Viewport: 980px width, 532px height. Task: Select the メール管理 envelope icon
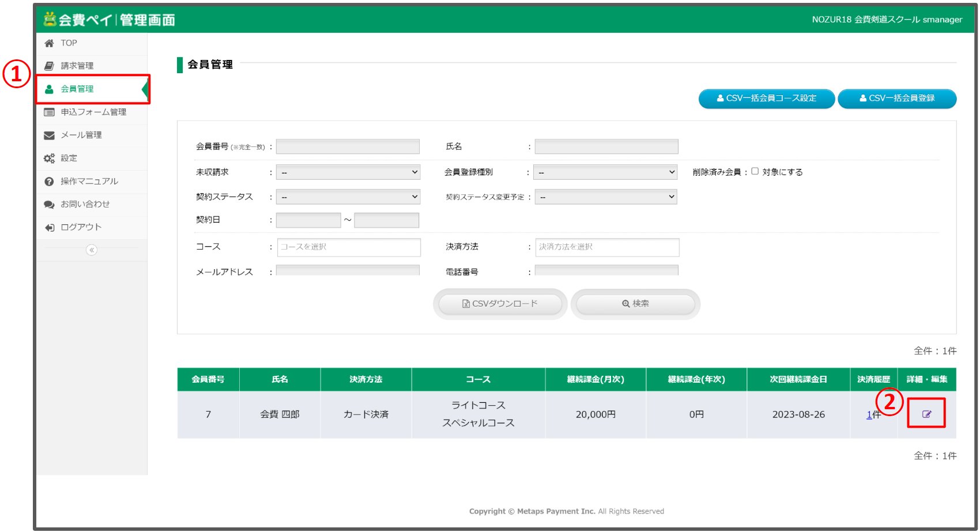[50, 135]
